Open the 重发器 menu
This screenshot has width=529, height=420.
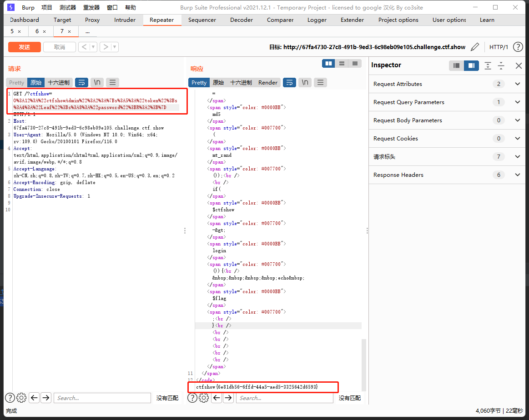tap(91, 7)
